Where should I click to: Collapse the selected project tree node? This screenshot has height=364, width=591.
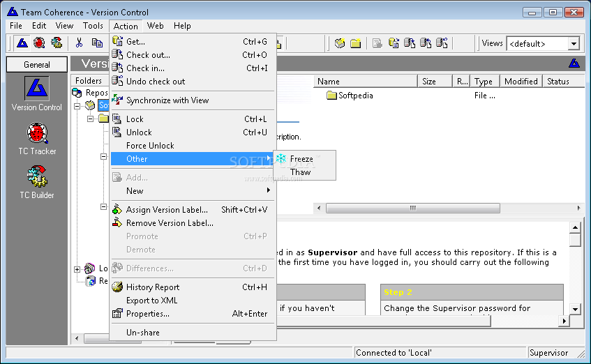77,106
